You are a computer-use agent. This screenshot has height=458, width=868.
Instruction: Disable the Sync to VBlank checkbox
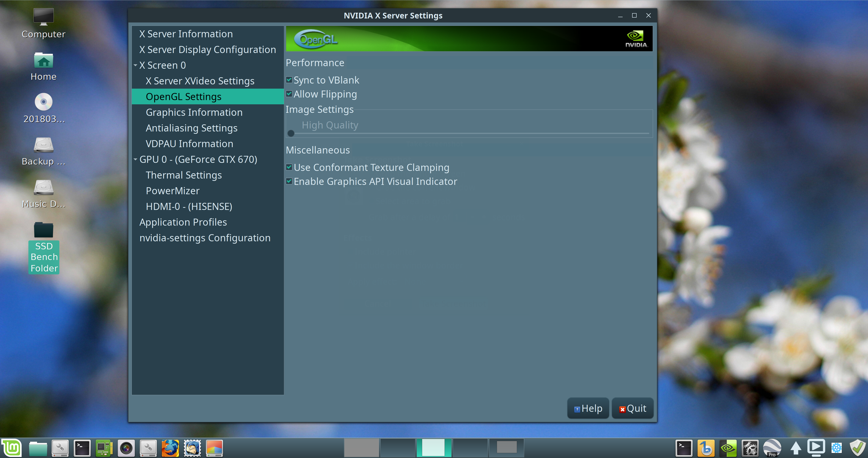click(289, 80)
